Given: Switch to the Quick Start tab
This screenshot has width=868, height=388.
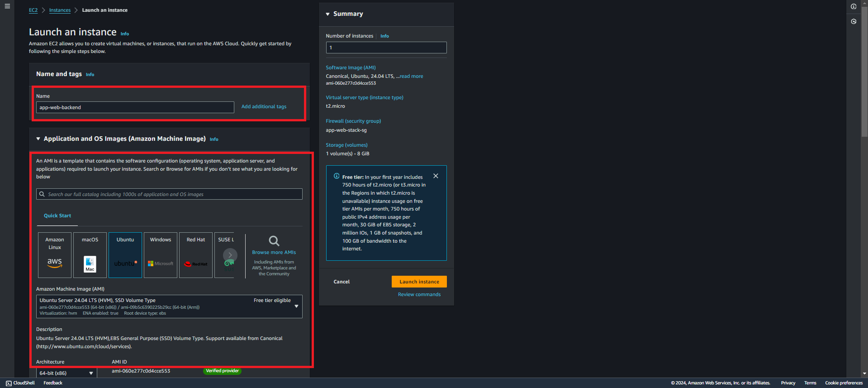Looking at the screenshot, I should click(x=57, y=216).
